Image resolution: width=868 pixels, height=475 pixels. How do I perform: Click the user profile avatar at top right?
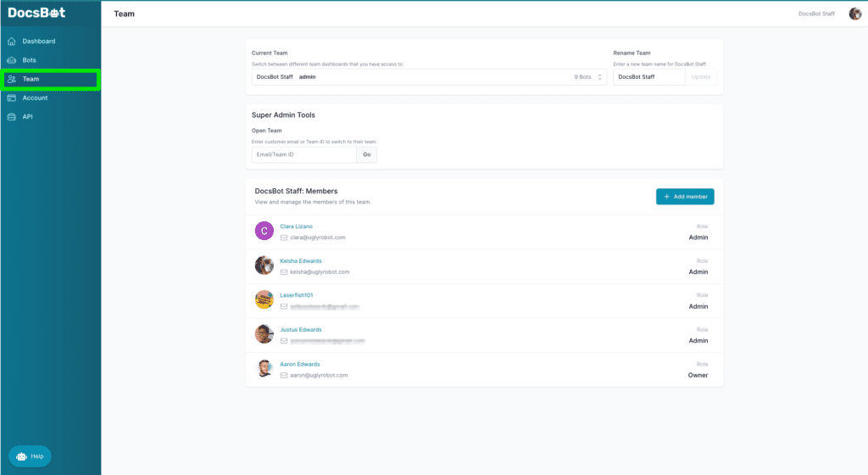point(854,14)
